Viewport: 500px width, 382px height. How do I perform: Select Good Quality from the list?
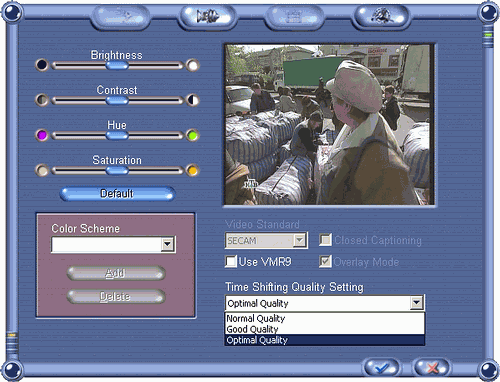click(325, 329)
